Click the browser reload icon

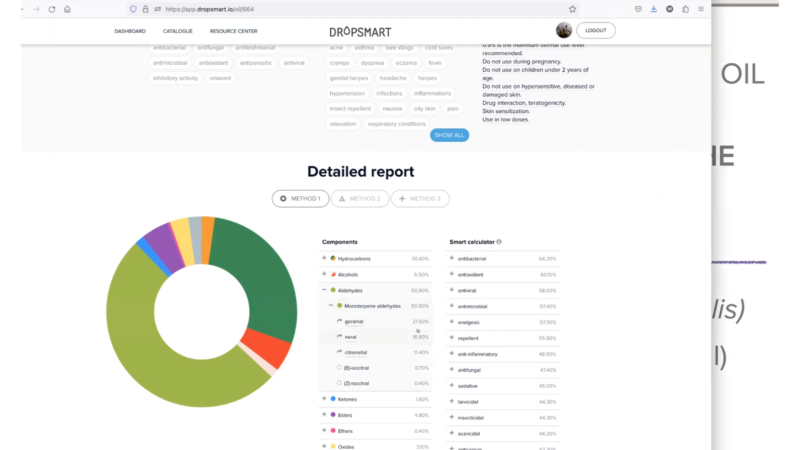pos(53,9)
